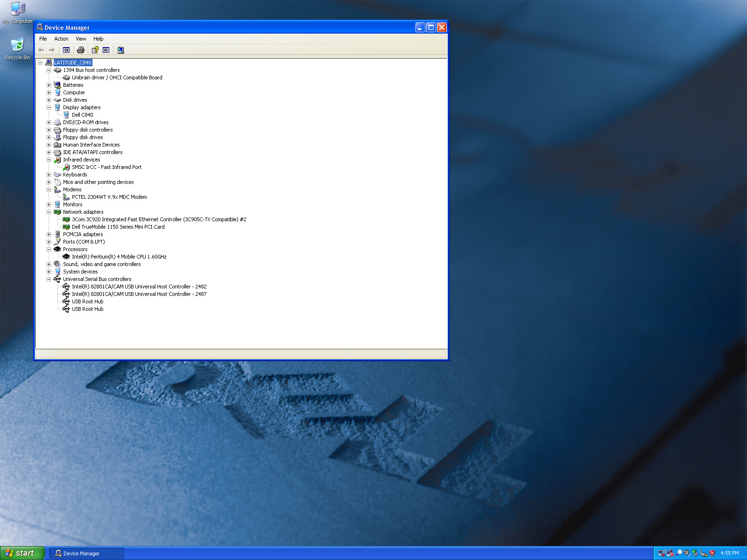The image size is (747, 560).
Task: Click the Properties help toolbar icon
Action: click(95, 50)
